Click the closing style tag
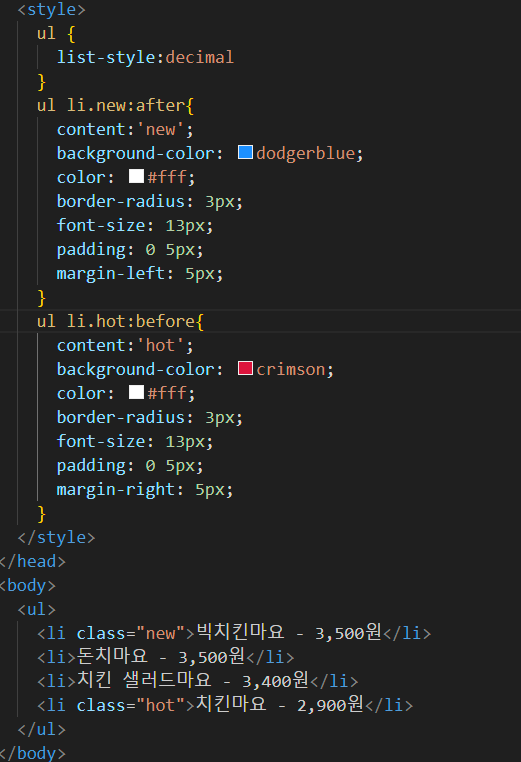 click(56, 537)
